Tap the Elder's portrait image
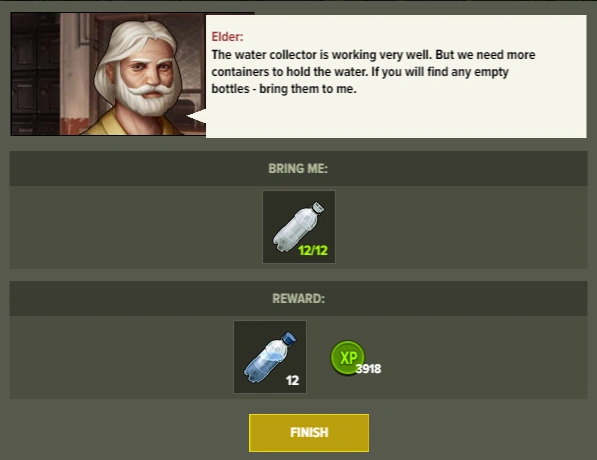The image size is (597, 460). 109,74
